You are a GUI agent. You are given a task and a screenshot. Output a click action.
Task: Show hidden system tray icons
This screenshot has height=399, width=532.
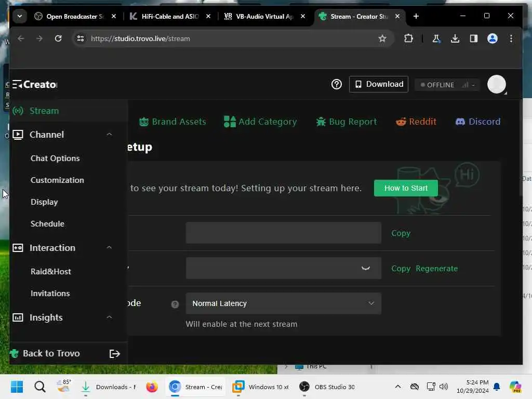click(398, 387)
